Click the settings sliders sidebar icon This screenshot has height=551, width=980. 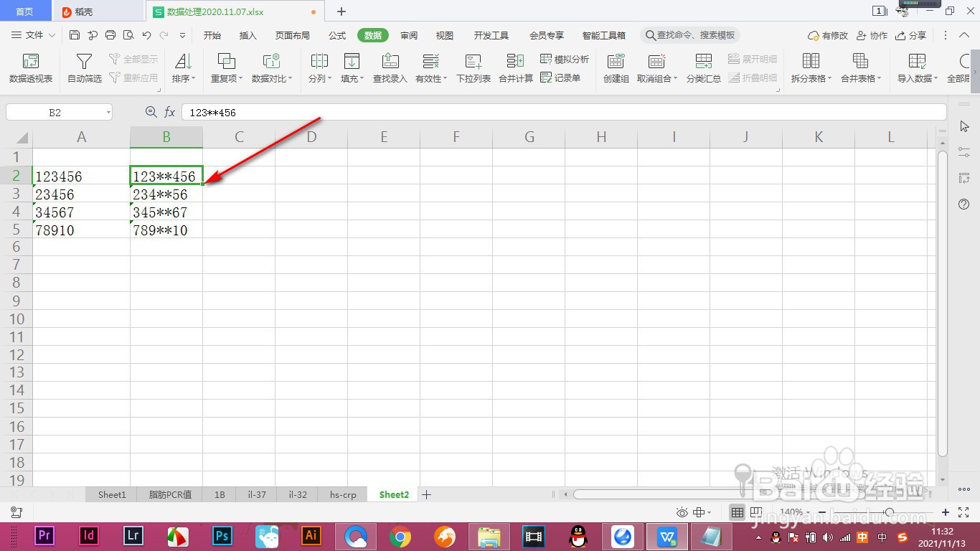964,152
